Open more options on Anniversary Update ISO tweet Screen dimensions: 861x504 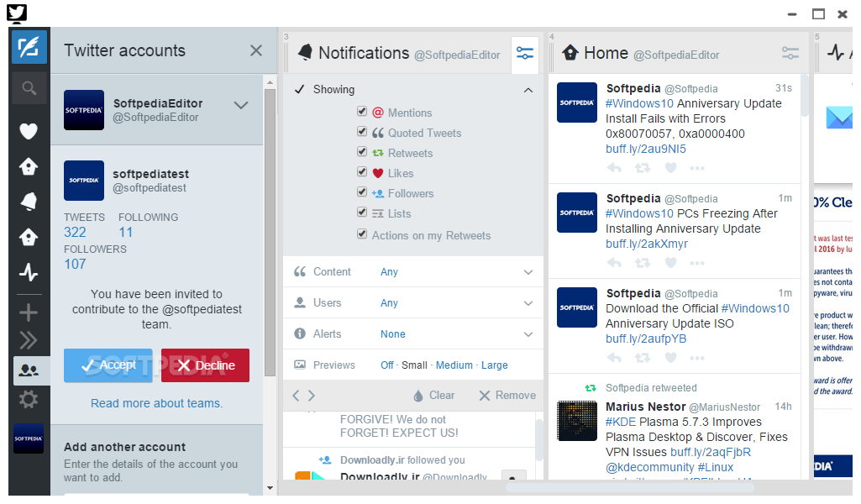697,358
